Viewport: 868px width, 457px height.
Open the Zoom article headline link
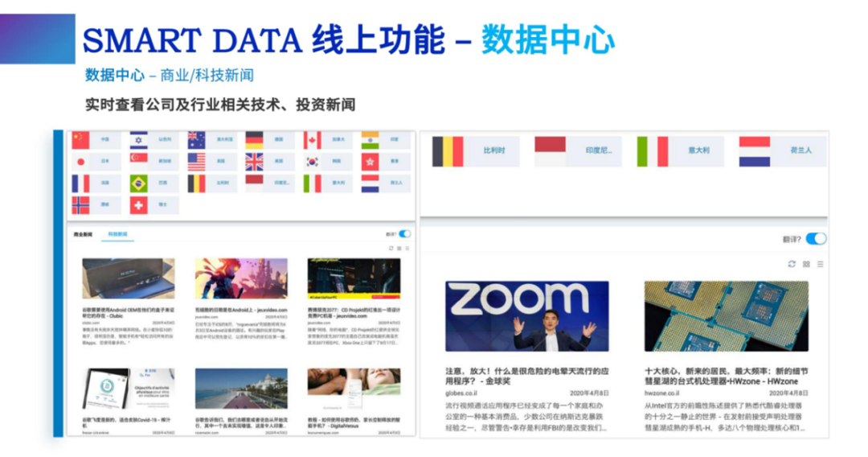[x=526, y=376]
